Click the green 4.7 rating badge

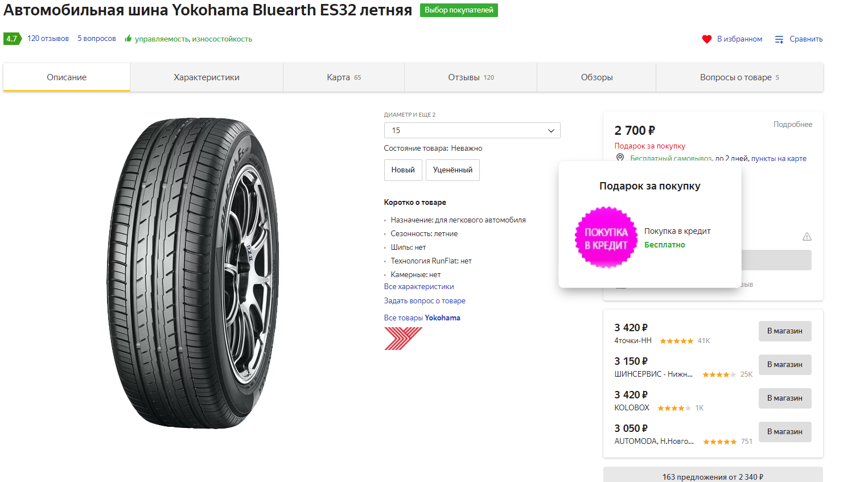pos(12,39)
